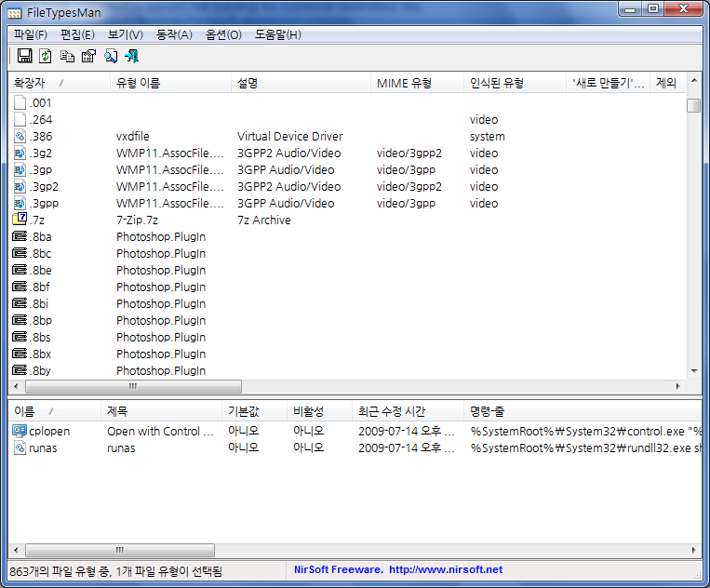The image size is (710, 588).
Task: Sort actions by 비활성 column header
Action: click(320, 411)
